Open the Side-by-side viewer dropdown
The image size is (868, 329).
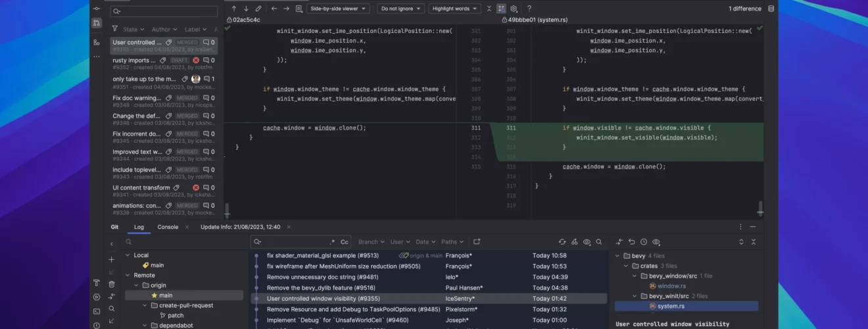[x=338, y=9]
